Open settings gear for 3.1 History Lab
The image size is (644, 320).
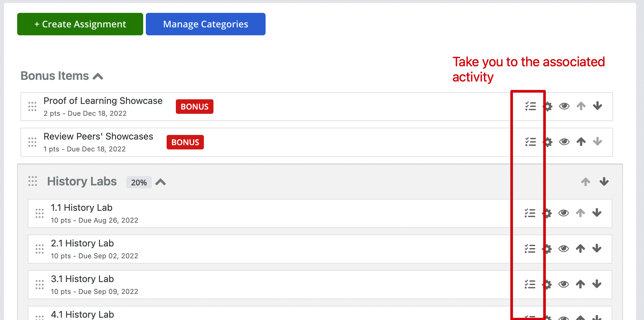pyautogui.click(x=547, y=284)
